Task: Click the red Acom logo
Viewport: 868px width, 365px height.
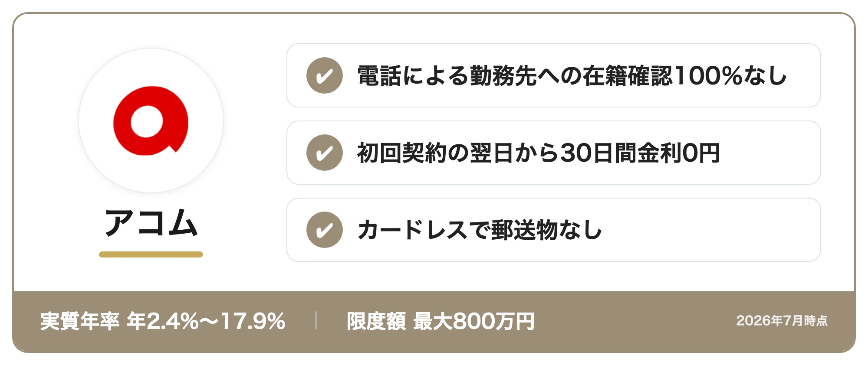Action: pyautogui.click(x=151, y=121)
